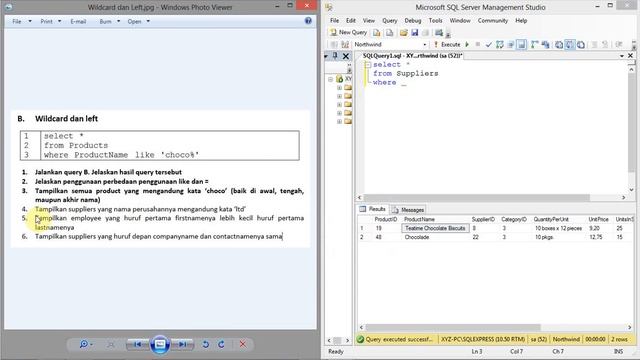Rotate the image counterclockwise
The height and width of the screenshot is (360, 640).
(x=205, y=344)
